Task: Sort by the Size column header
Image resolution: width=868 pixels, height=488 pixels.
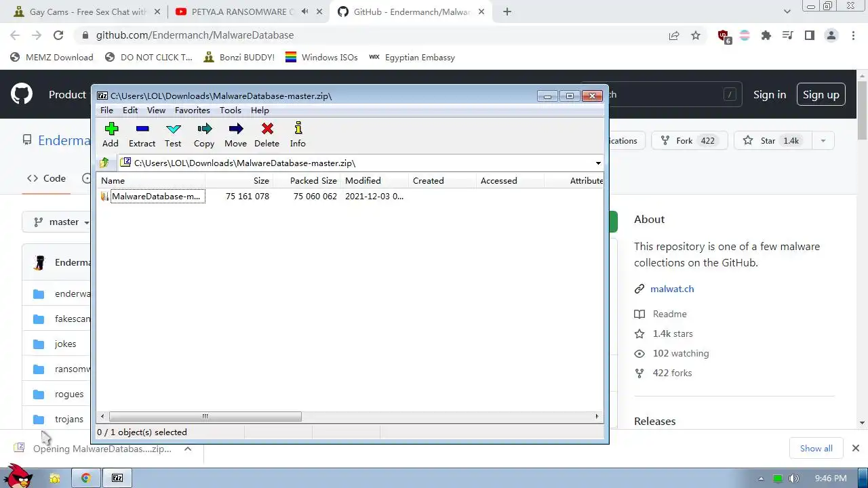Action: (x=239, y=181)
